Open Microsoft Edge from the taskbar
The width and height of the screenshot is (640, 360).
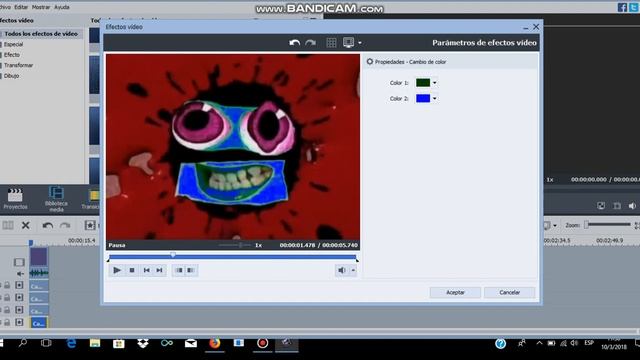(x=71, y=343)
